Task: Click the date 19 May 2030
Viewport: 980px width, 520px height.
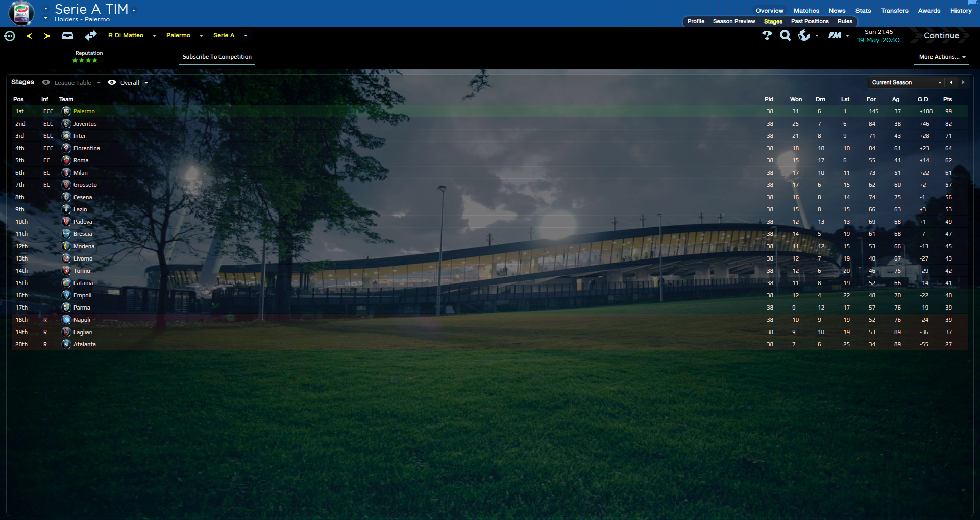Action: (x=878, y=40)
